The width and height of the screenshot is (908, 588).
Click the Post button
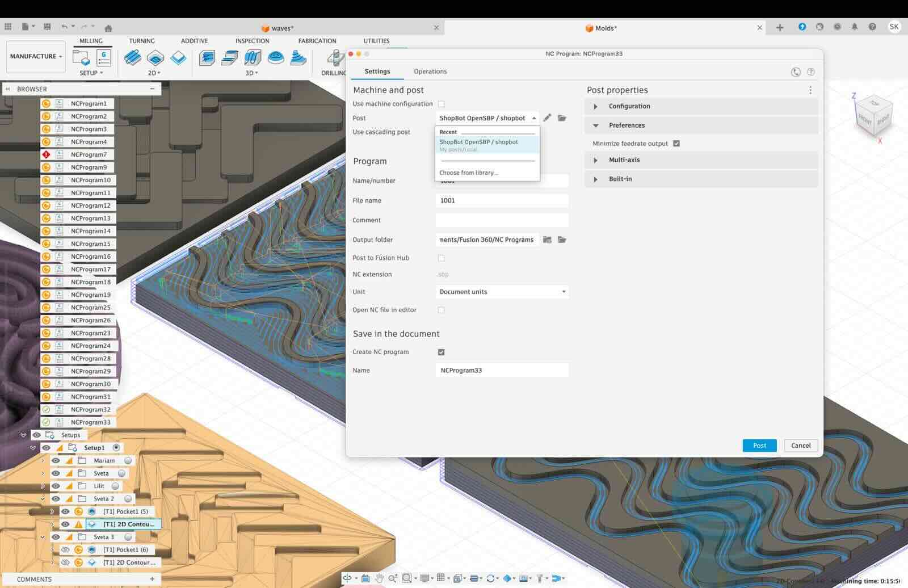point(759,446)
